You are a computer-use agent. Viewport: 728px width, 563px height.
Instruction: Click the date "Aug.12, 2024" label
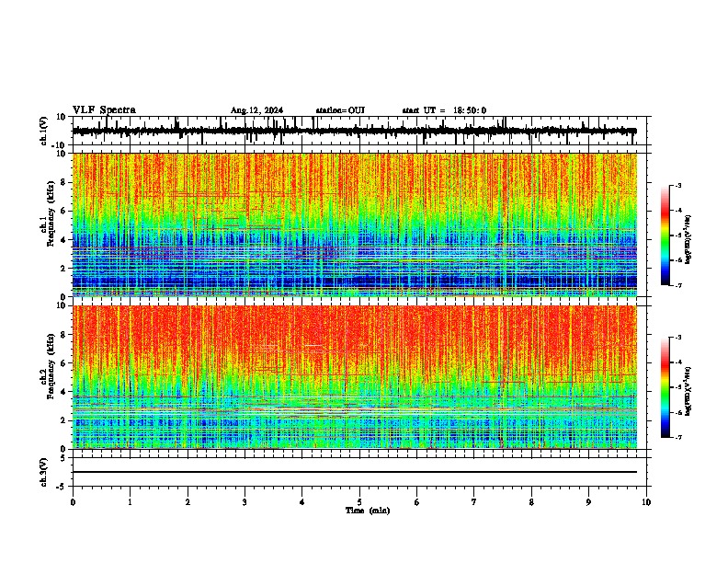pyautogui.click(x=256, y=110)
